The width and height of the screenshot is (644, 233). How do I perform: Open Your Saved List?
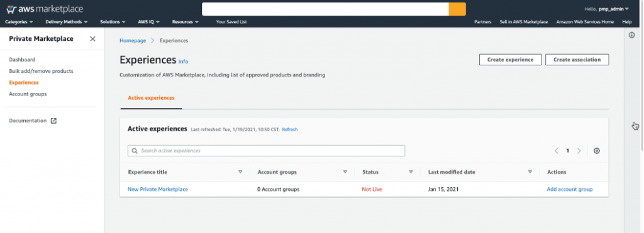pos(231,22)
